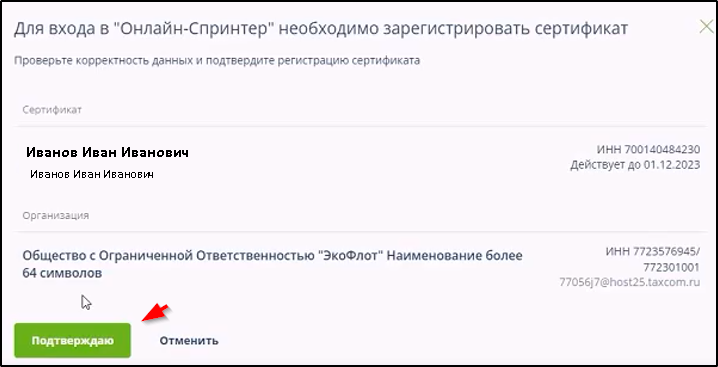Click the divider line under Сертификат label
The height and width of the screenshot is (367, 718).
[x=361, y=126]
